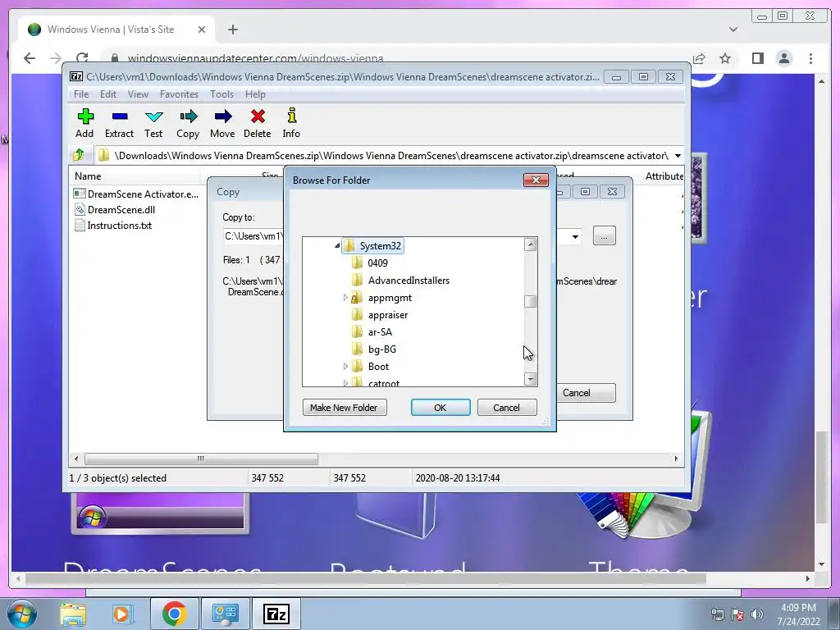Click the Action Center flag tray icon

pyautogui.click(x=737, y=614)
